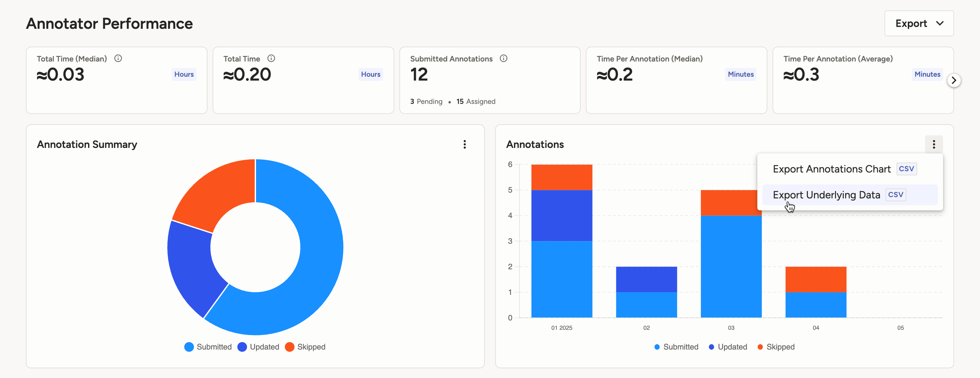Screen dimensions: 980x378
Task: Click the Total Time info icon
Action: coord(271,58)
